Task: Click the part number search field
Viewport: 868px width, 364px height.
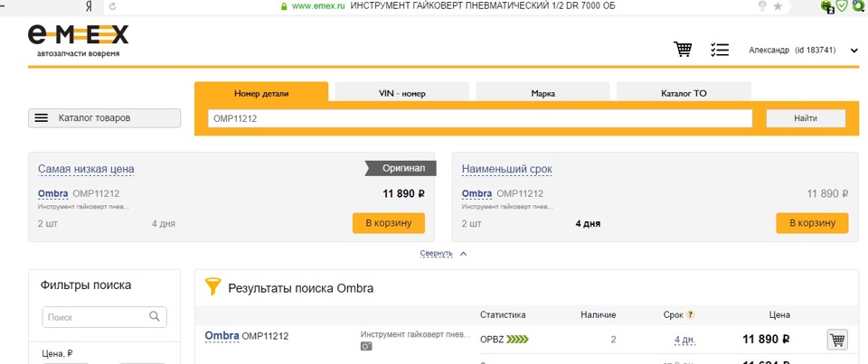Action: click(x=479, y=118)
